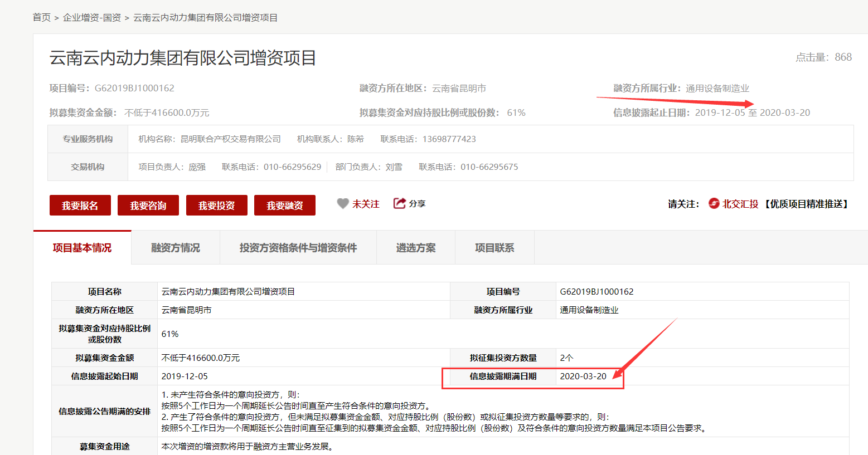Click the 未关注 follow text

pos(366,204)
